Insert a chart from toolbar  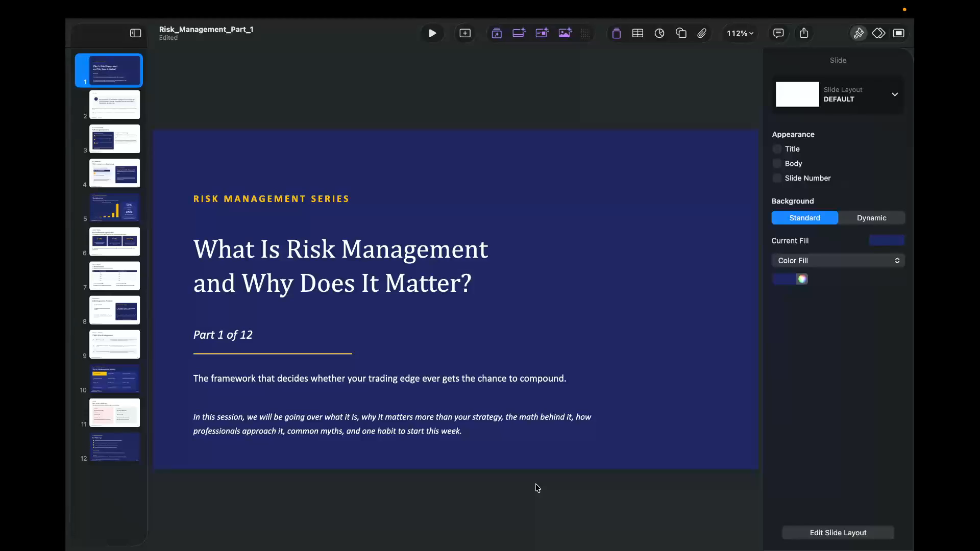click(x=659, y=33)
